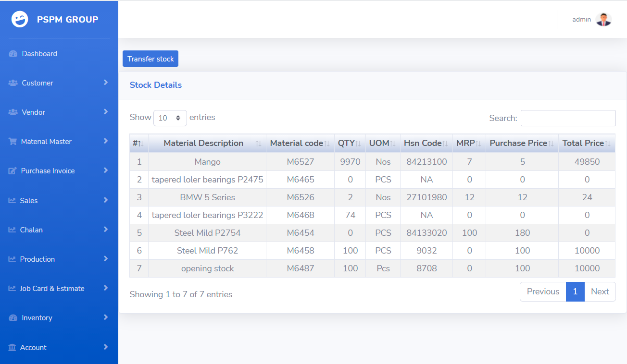The width and height of the screenshot is (627, 364).
Task: Select page 1 in pagination
Action: 575,291
